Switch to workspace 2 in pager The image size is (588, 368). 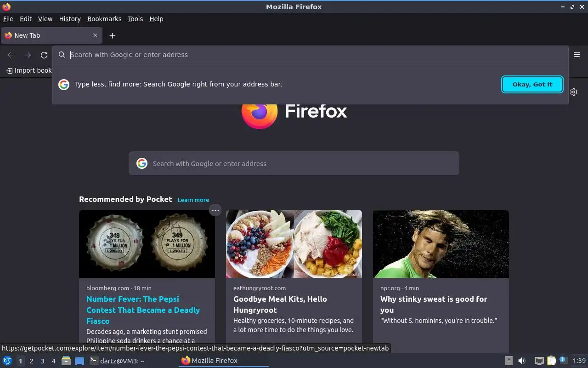pos(32,361)
